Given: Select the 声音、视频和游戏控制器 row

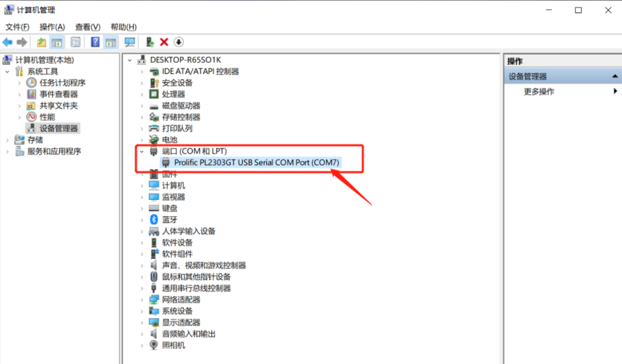Looking at the screenshot, I should tap(204, 265).
